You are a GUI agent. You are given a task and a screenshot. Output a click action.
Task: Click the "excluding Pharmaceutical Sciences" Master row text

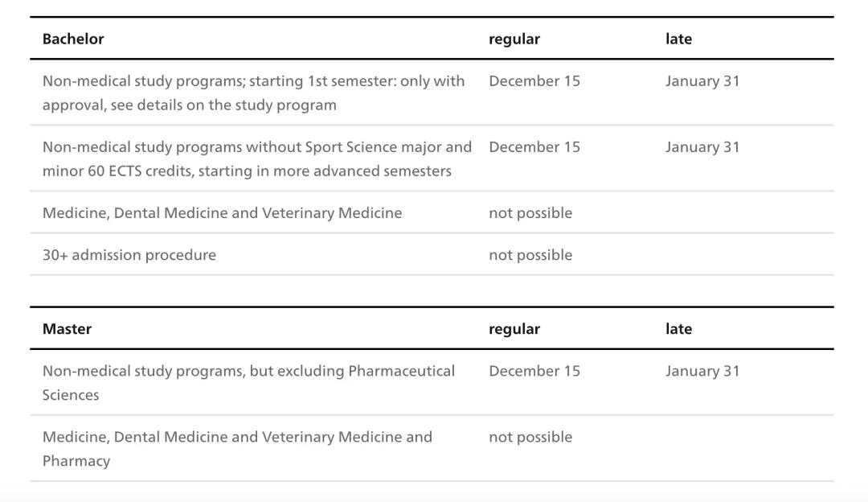point(248,382)
